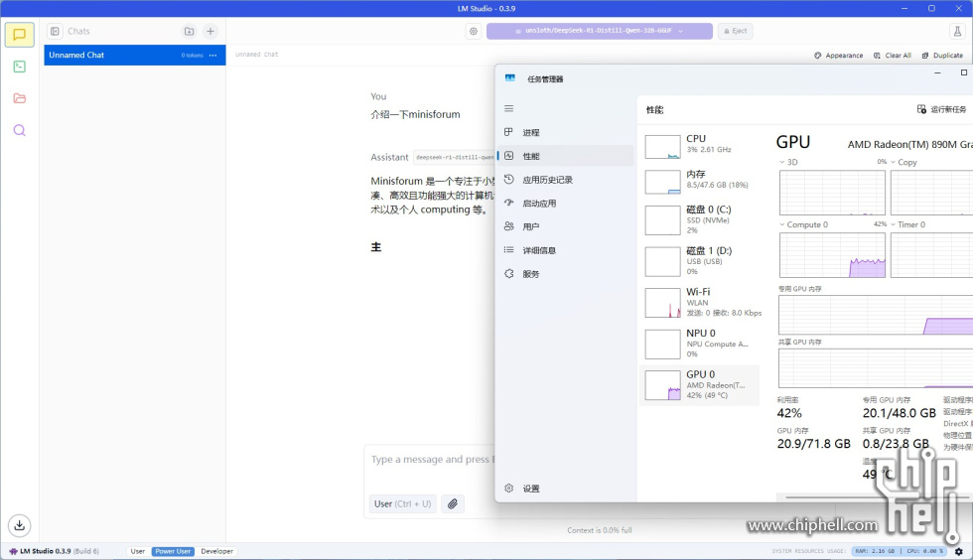Start a new chat with plus icon

(210, 31)
